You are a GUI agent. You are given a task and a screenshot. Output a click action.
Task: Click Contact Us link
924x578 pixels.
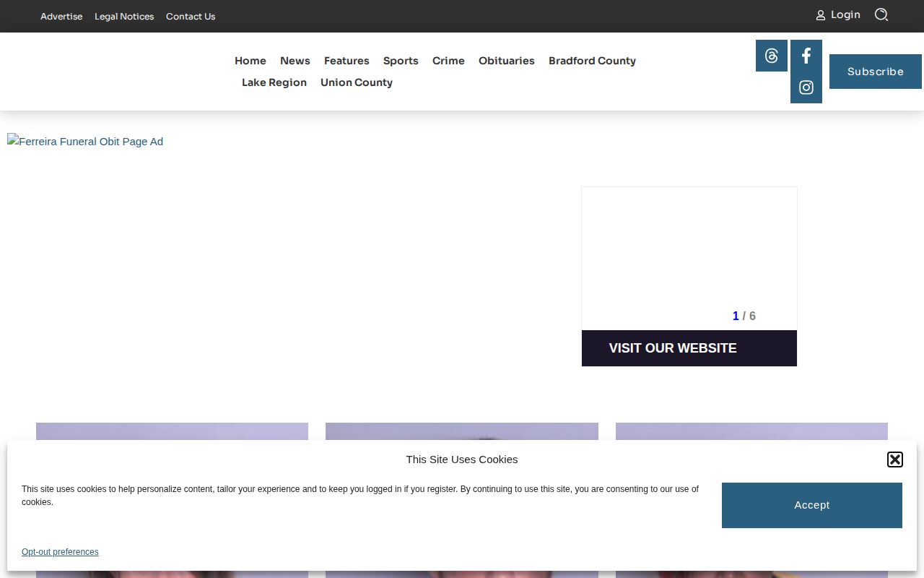pos(191,17)
